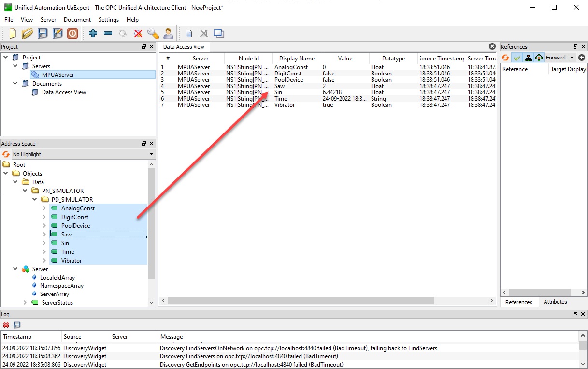Float the References panel via undock icon
The width and height of the screenshot is (588, 369).
575,47
